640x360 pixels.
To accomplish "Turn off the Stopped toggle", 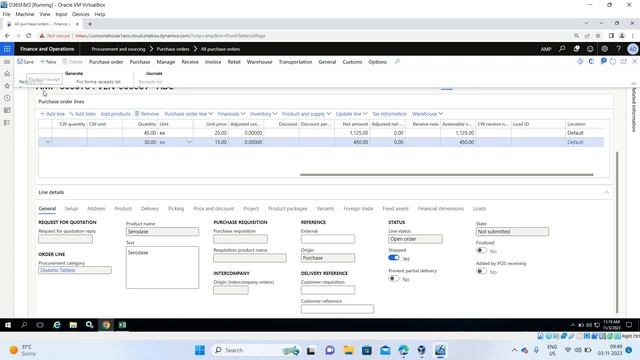I will tap(394, 258).
